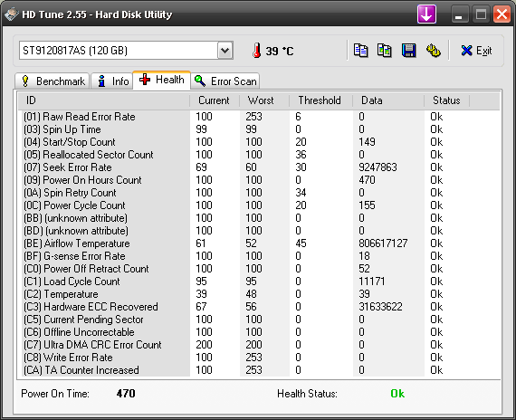Open the drive selection dropdown arrow
This screenshot has width=516, height=420.
tap(225, 51)
